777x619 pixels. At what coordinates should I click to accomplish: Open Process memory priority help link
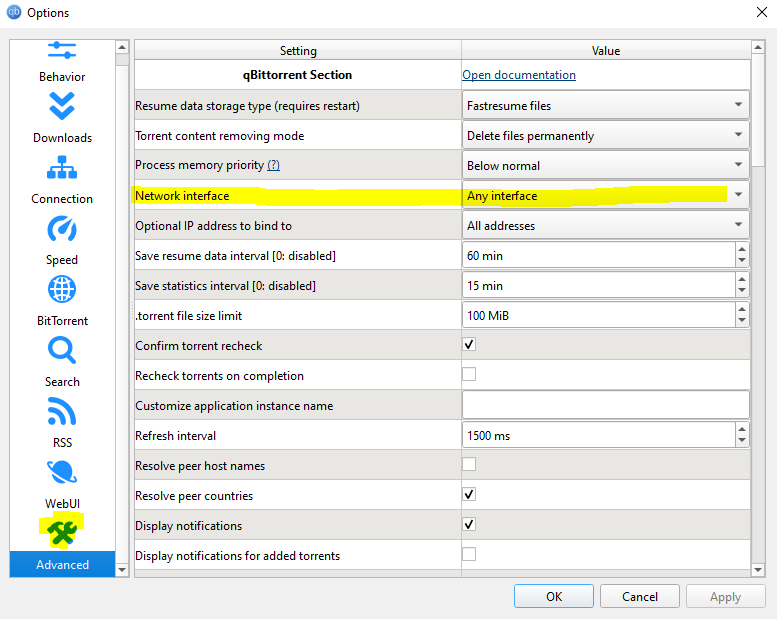click(274, 165)
